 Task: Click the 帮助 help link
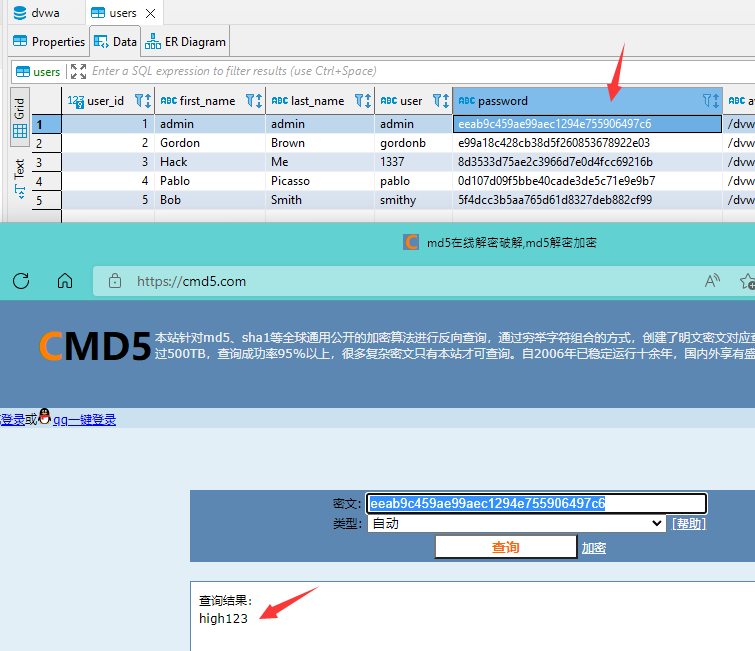click(689, 523)
